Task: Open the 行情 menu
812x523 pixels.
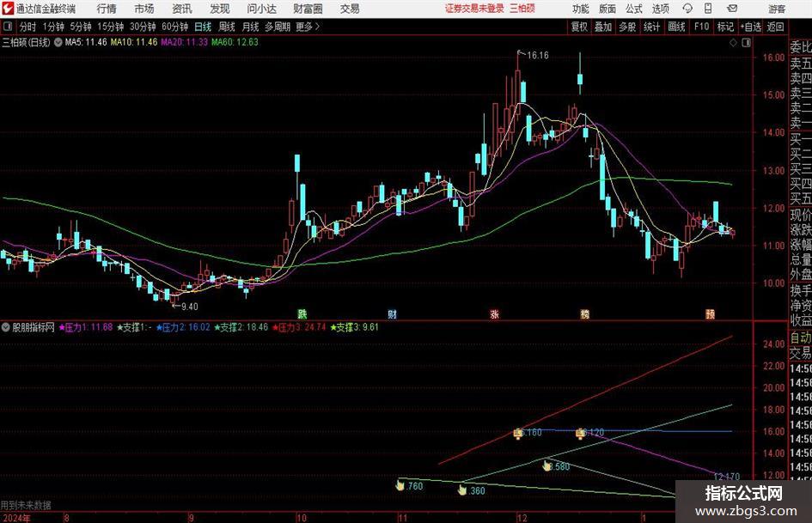Action: click(107, 9)
